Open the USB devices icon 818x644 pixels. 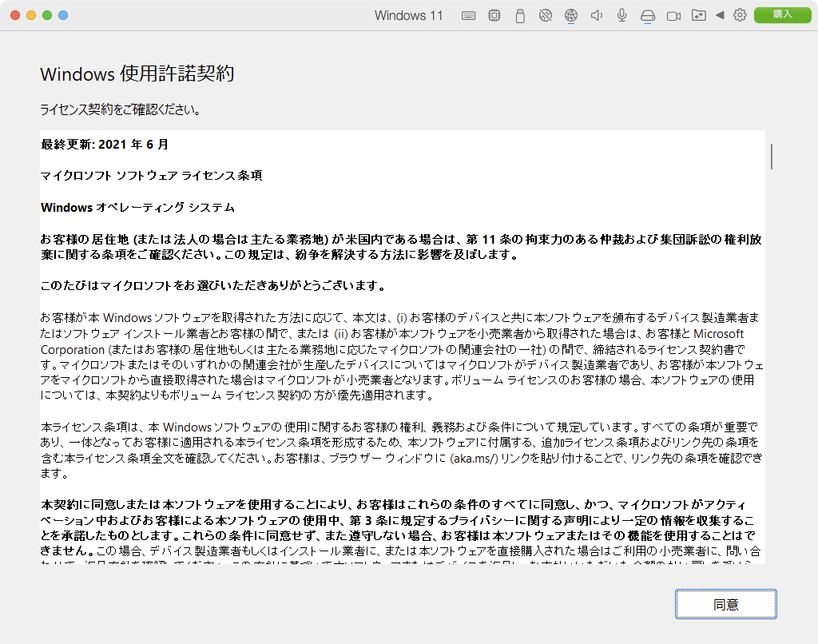point(519,14)
